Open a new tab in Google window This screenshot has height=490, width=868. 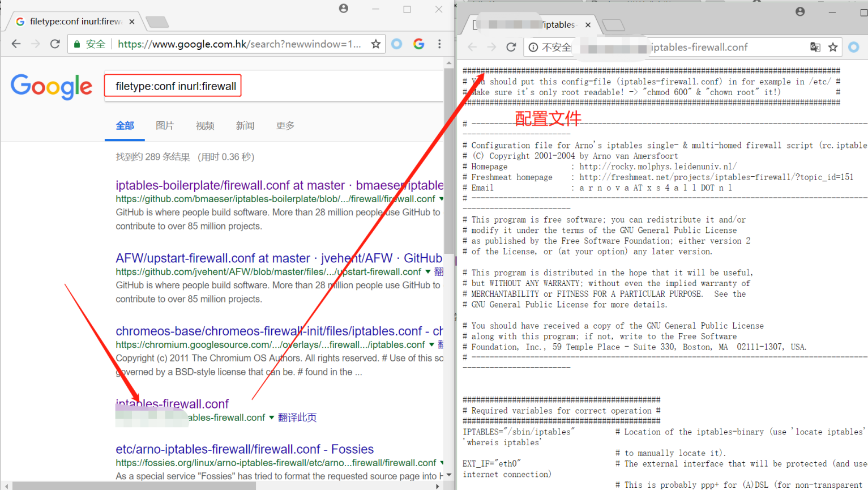point(157,22)
